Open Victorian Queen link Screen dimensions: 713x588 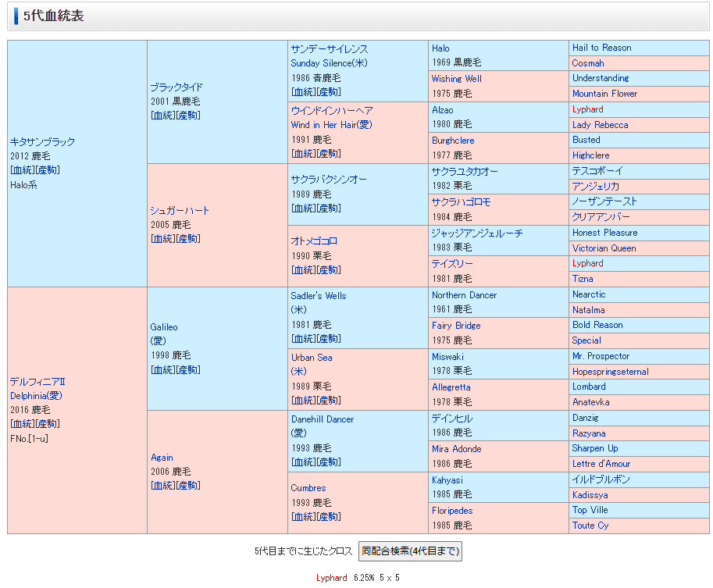[x=604, y=248]
